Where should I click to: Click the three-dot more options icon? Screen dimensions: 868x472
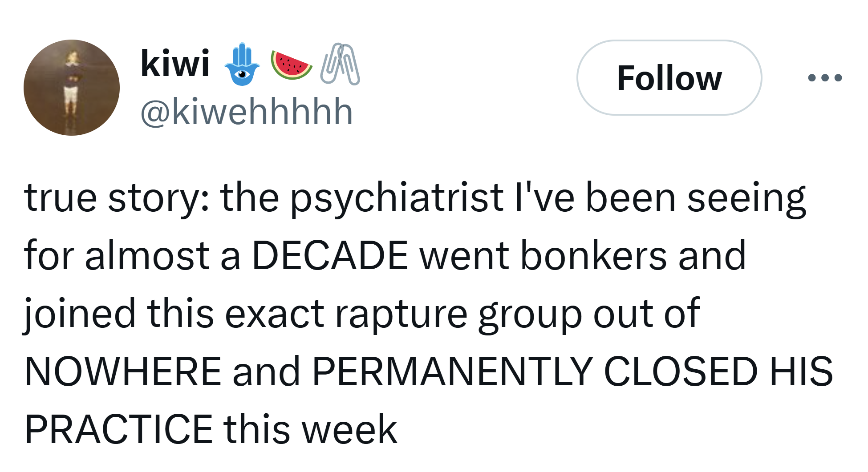(825, 78)
